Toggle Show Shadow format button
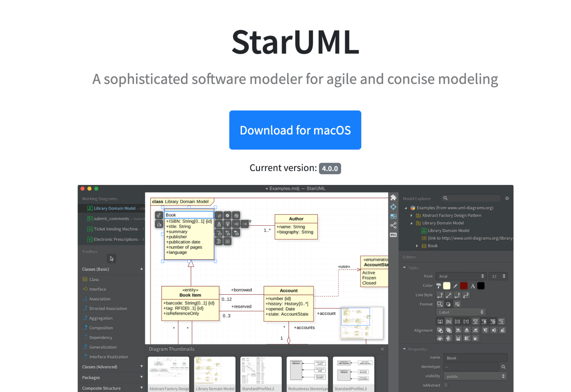Screen dimensions: 571x392 (448, 304)
